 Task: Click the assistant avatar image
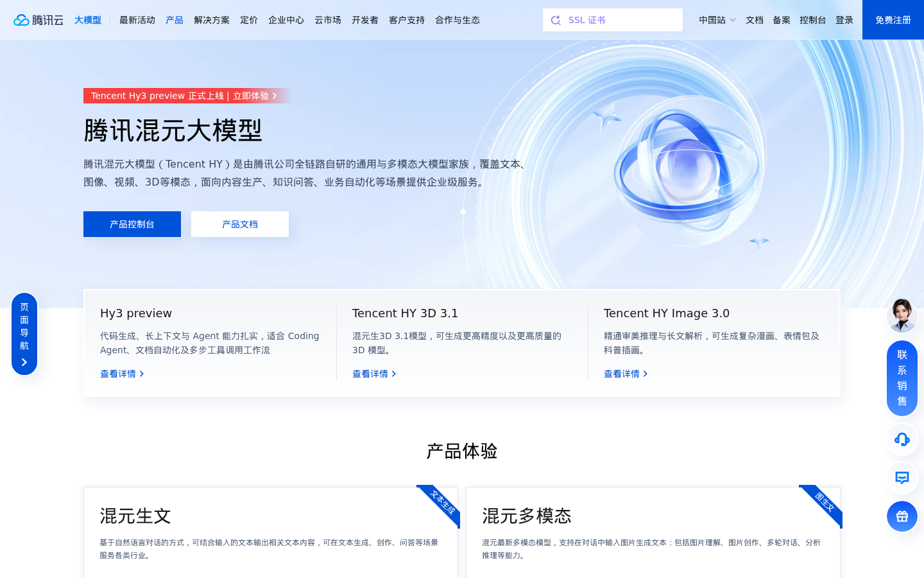click(902, 315)
